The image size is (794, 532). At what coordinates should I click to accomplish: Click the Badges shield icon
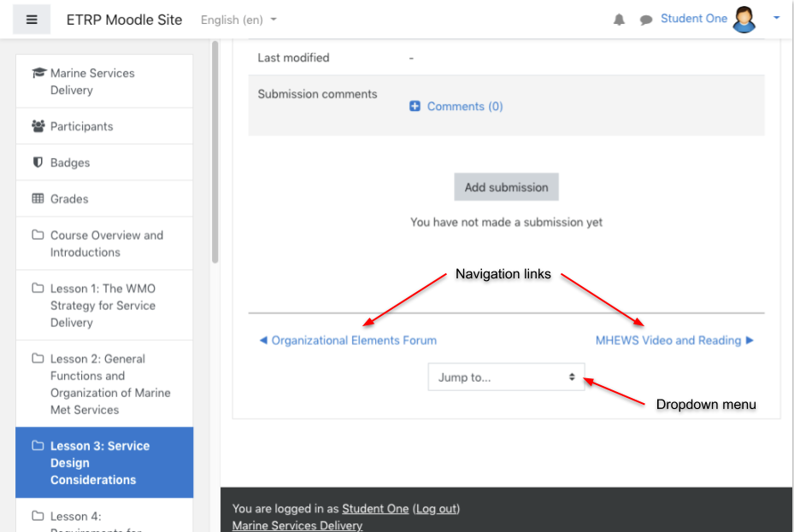(38, 162)
